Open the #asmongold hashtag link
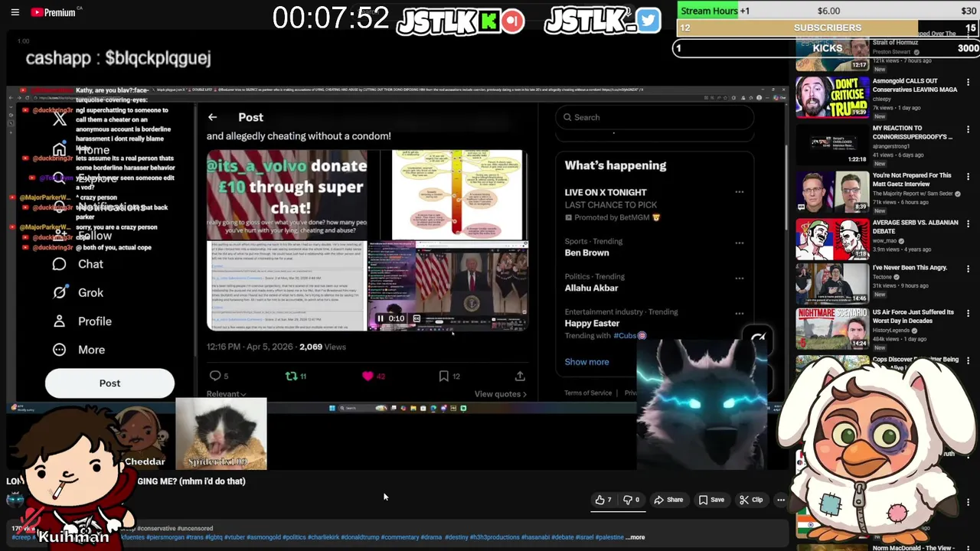 264,537
